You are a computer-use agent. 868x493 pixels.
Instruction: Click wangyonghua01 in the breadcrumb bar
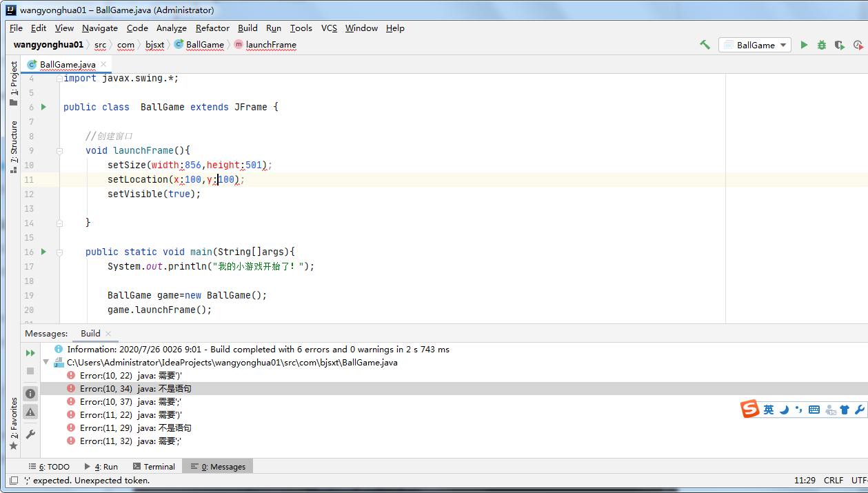(48, 45)
